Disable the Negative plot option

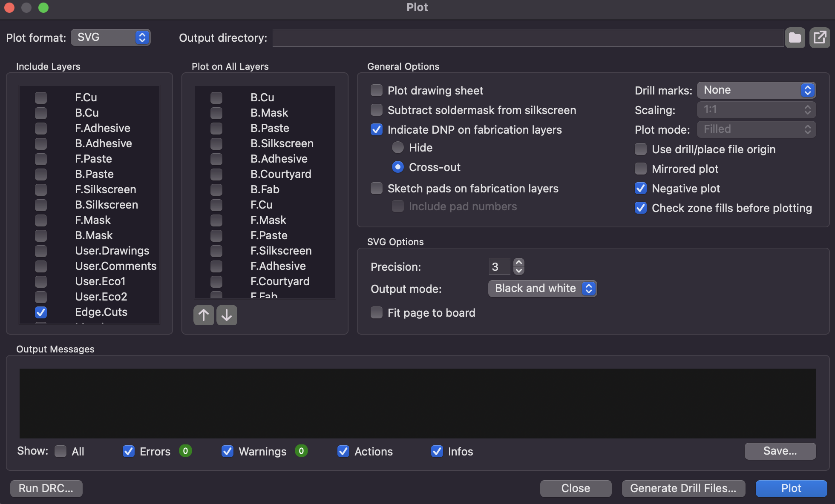click(x=641, y=188)
